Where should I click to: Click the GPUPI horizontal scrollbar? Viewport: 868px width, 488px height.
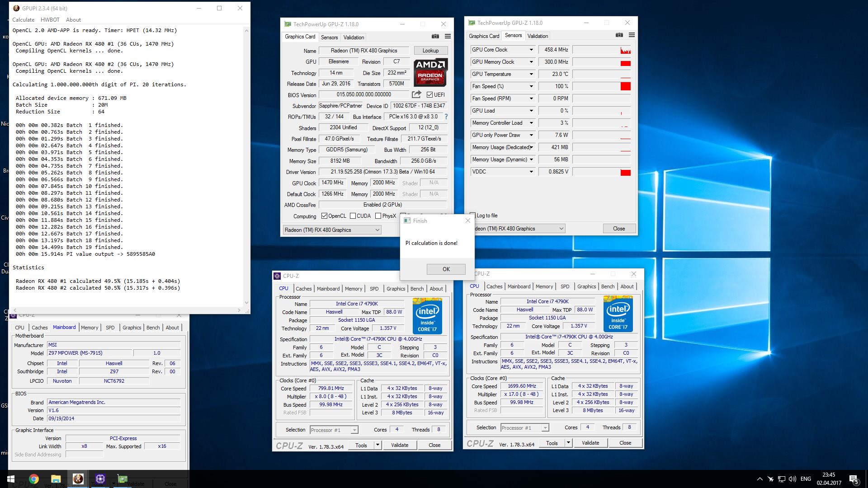[127, 310]
